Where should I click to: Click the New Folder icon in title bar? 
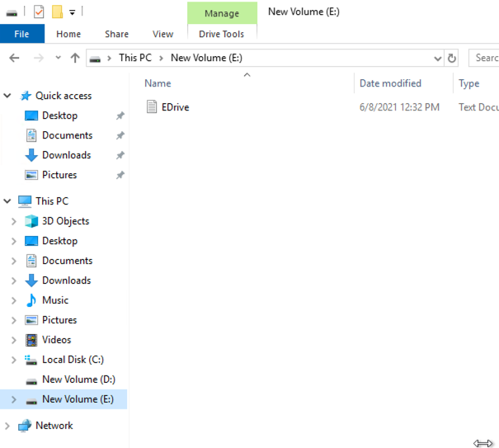pyautogui.click(x=57, y=12)
